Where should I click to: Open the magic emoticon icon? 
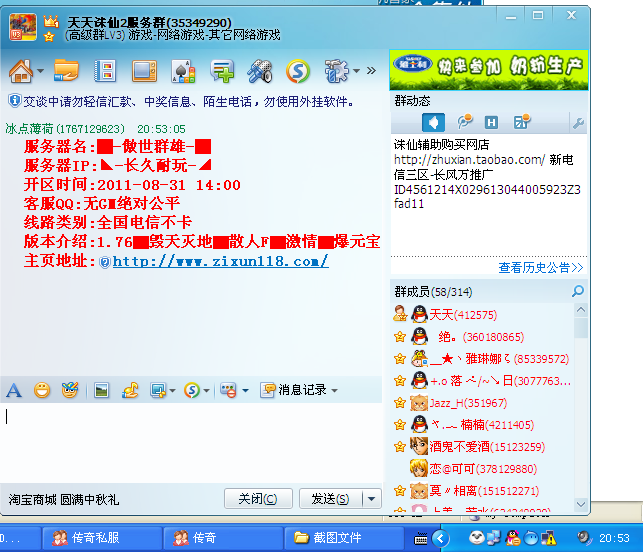70,390
